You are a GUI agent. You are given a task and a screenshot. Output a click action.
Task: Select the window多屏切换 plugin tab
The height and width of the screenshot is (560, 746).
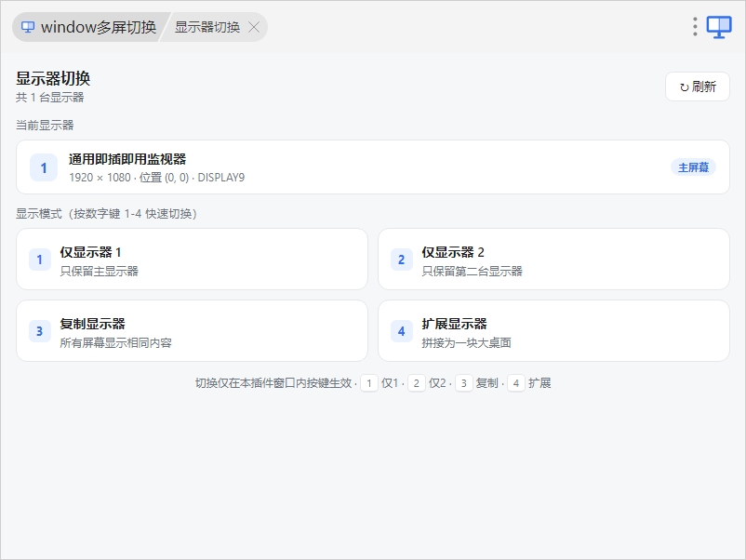click(89, 27)
